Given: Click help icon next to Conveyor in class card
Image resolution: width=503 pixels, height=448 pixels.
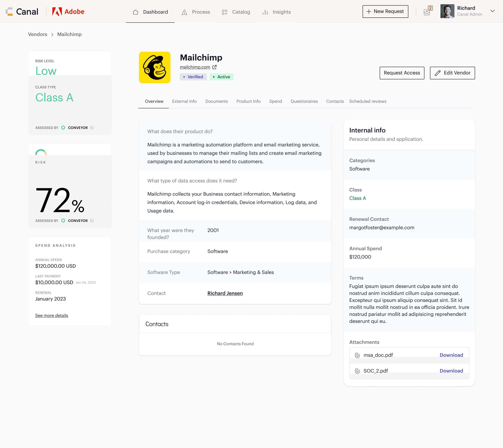Looking at the screenshot, I should (92, 128).
